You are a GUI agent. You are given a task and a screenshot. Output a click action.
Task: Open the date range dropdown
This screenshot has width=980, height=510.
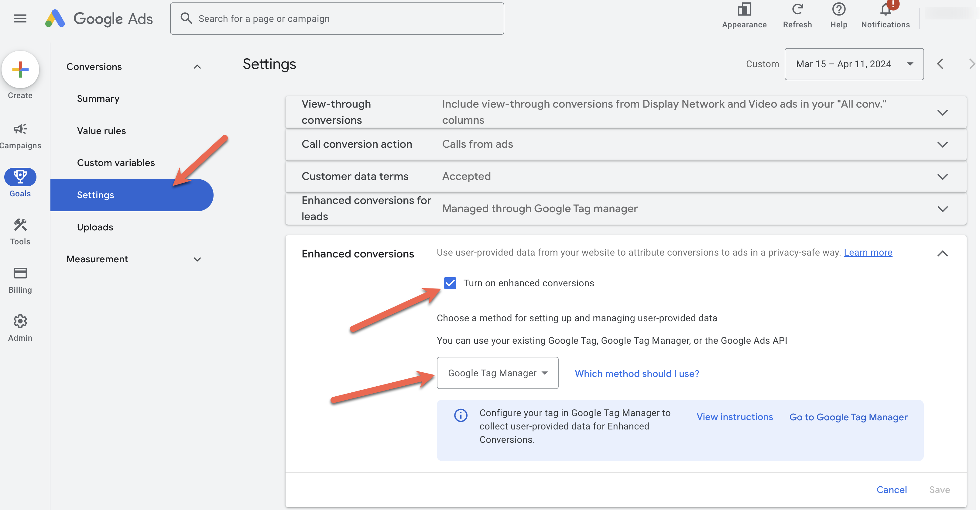tap(854, 64)
